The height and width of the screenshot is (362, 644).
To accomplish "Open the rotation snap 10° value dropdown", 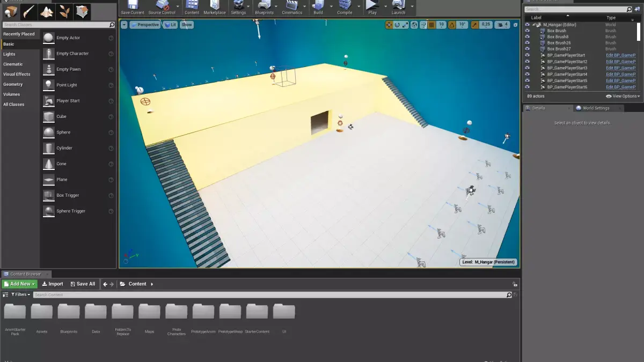I will coord(462,25).
